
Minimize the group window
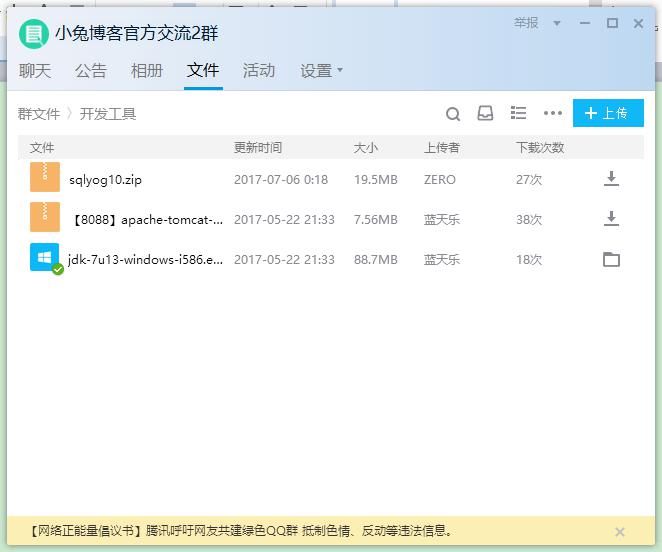(585, 23)
